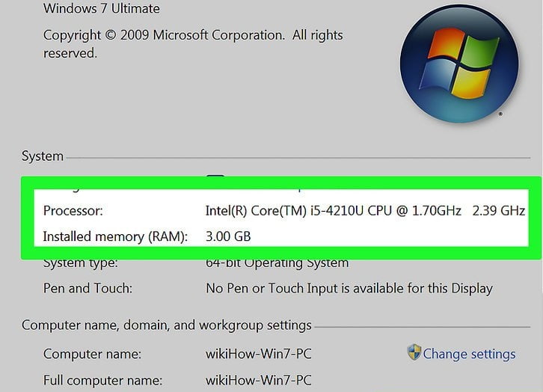Open the Change settings link

469,354
